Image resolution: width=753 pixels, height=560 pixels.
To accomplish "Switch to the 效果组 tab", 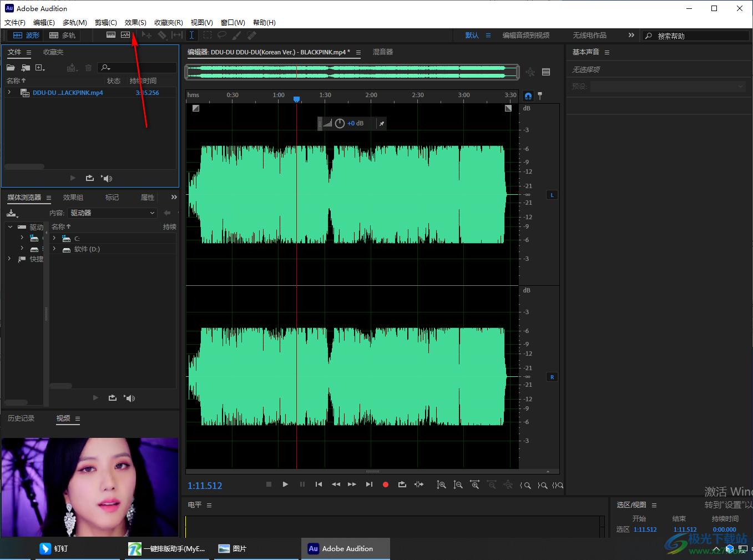I will (73, 198).
